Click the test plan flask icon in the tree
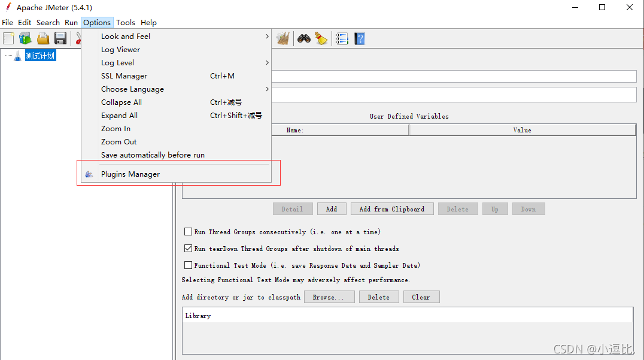This screenshot has width=644, height=360. [17, 56]
